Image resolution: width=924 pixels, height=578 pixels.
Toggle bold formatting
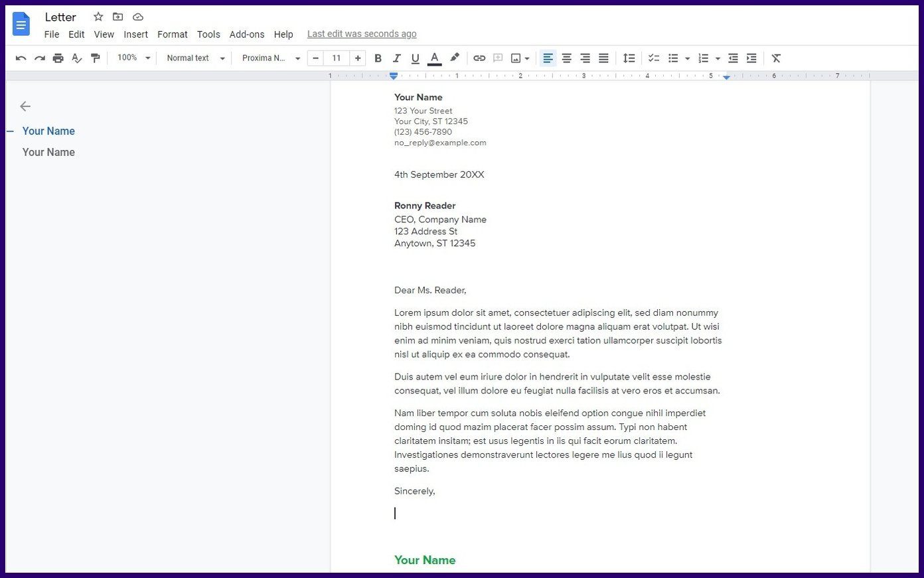click(378, 58)
